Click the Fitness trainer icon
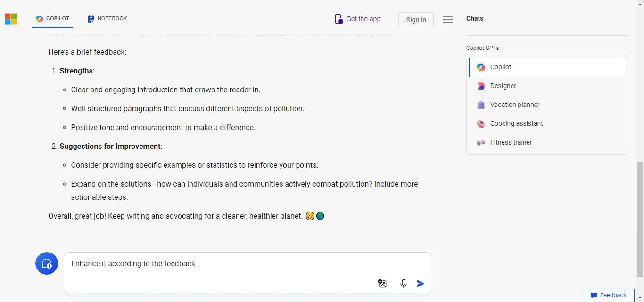The height and width of the screenshot is (302, 644). pos(481,143)
